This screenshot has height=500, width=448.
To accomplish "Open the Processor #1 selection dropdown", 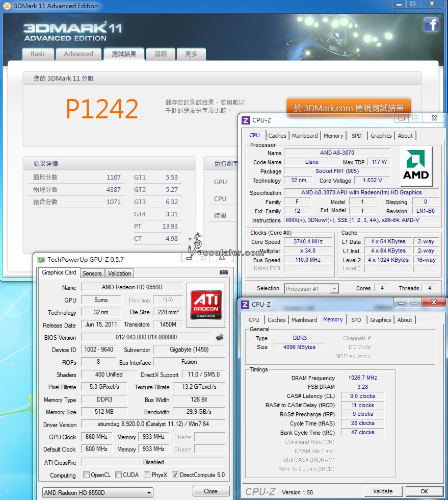I will [x=311, y=289].
